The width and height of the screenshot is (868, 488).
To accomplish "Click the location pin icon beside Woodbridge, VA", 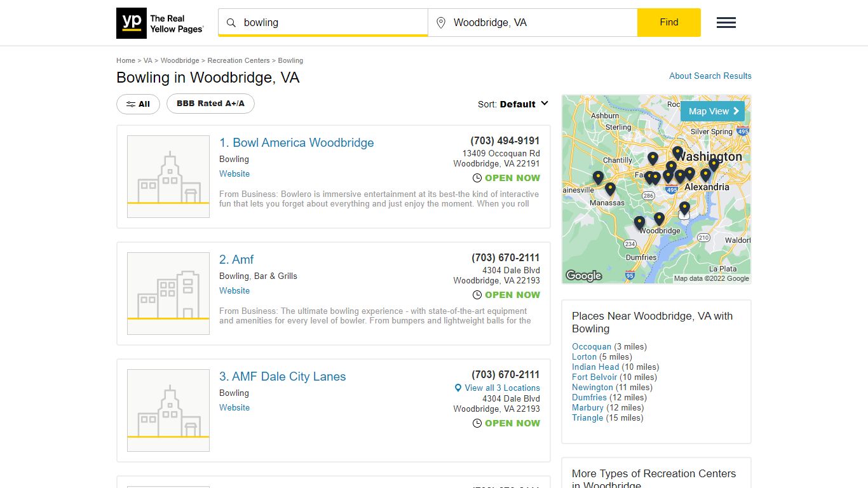I will pyautogui.click(x=441, y=23).
